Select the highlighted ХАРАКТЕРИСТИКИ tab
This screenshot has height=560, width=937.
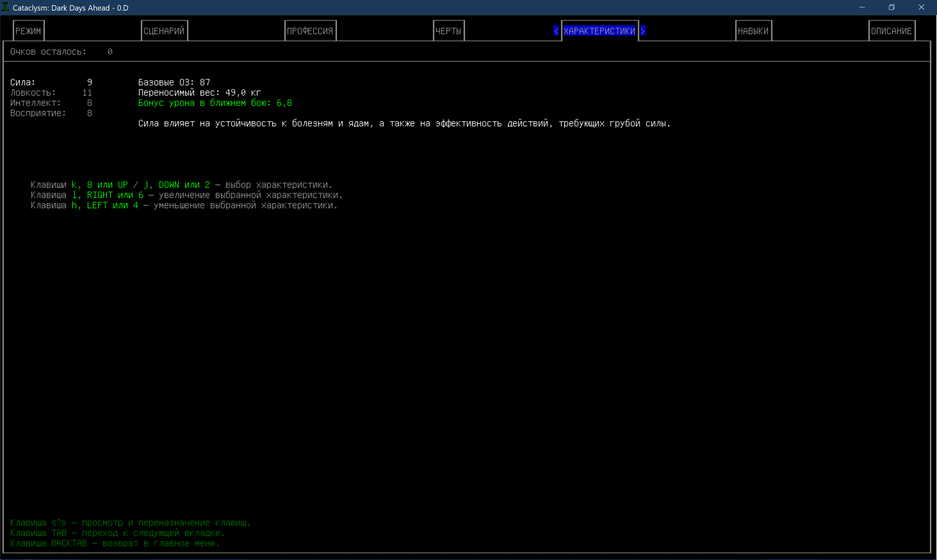point(599,31)
